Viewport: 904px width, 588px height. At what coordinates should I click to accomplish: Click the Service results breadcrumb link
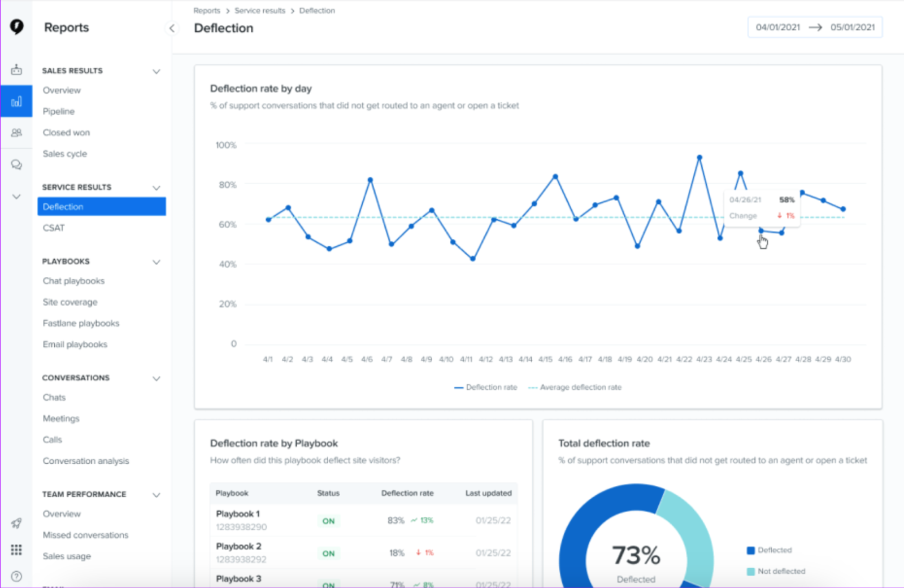260,10
